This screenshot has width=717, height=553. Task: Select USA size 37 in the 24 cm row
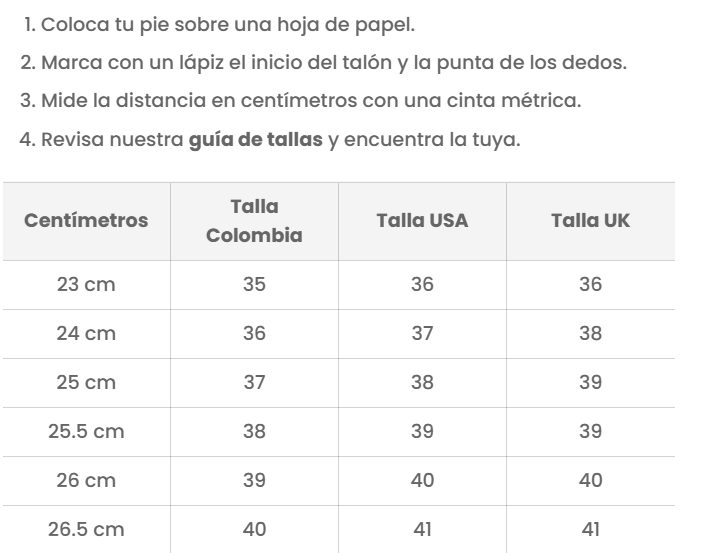click(422, 334)
